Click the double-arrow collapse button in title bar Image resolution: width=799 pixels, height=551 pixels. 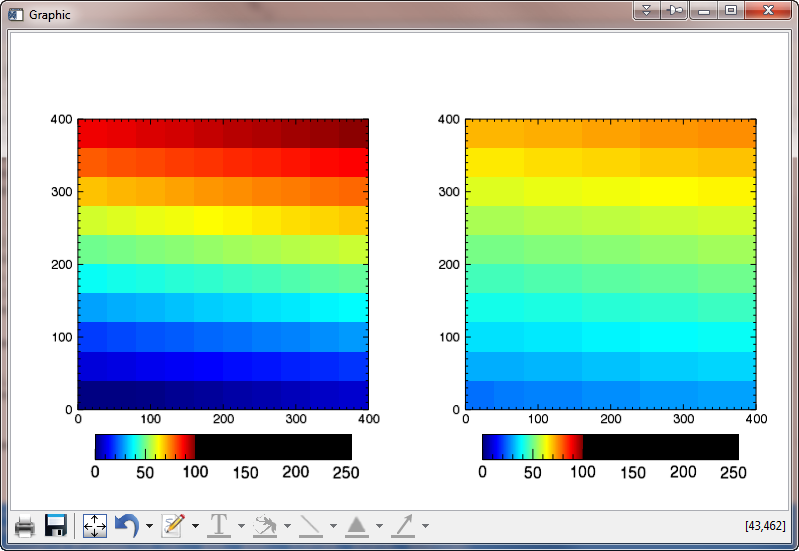pos(647,11)
